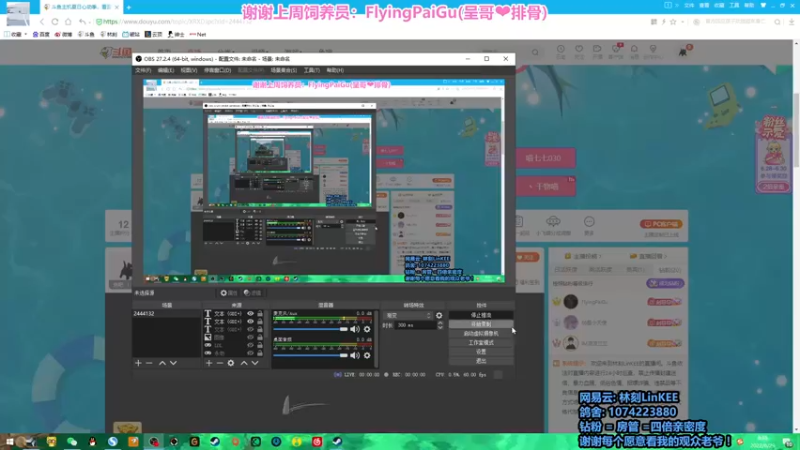Open Douyu user avatar in header
Screen dimensions: 800x450
683,52
